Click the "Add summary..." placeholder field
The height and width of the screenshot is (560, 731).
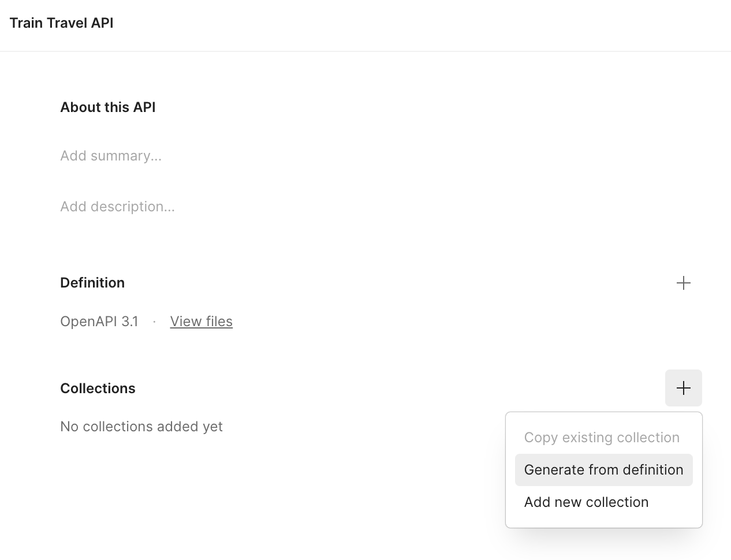(x=111, y=155)
